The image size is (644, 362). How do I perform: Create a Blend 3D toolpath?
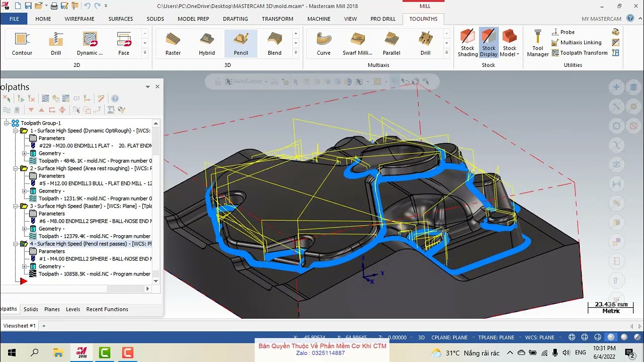pos(275,44)
